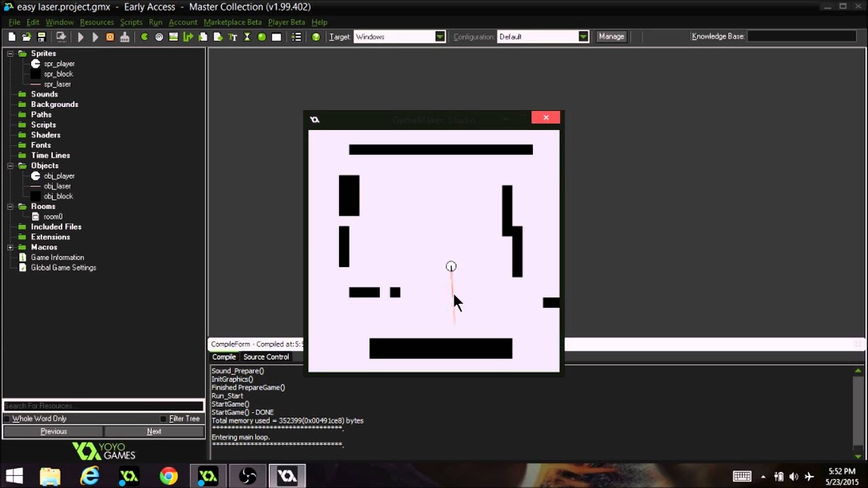
Task: Click the Previous search result button
Action: 54,431
